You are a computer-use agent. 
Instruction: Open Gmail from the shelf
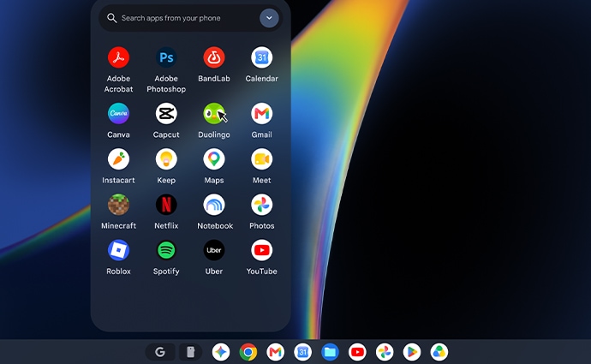pyautogui.click(x=276, y=352)
